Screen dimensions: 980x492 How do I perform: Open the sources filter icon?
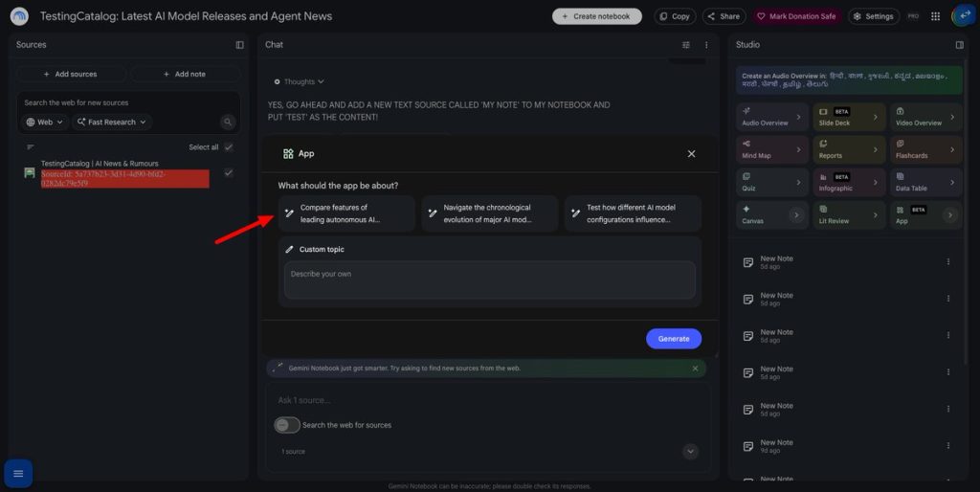click(31, 146)
